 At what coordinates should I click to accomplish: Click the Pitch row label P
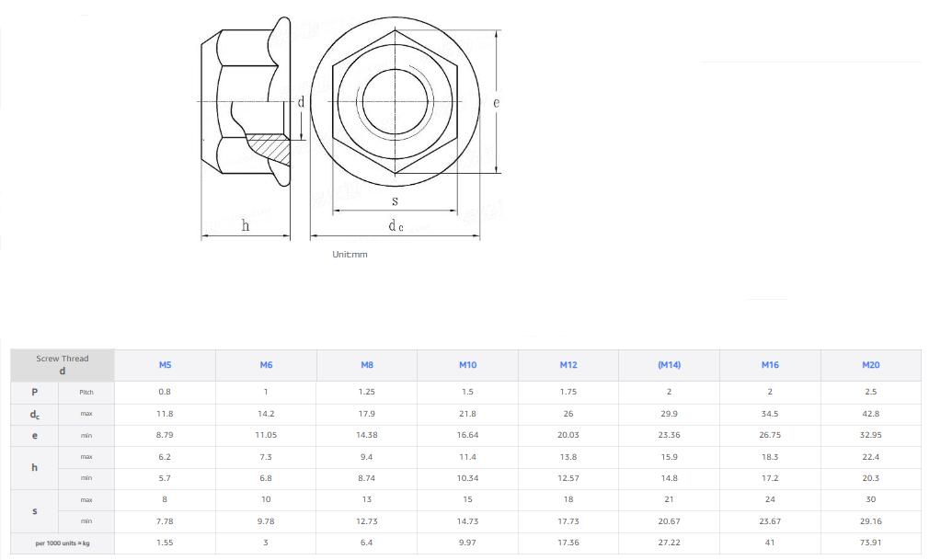33,392
